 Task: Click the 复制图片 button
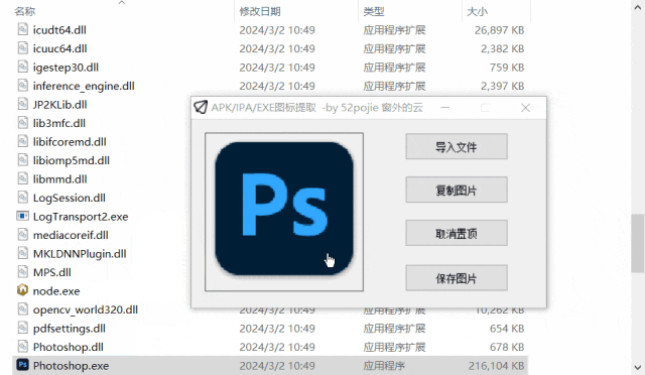click(456, 190)
